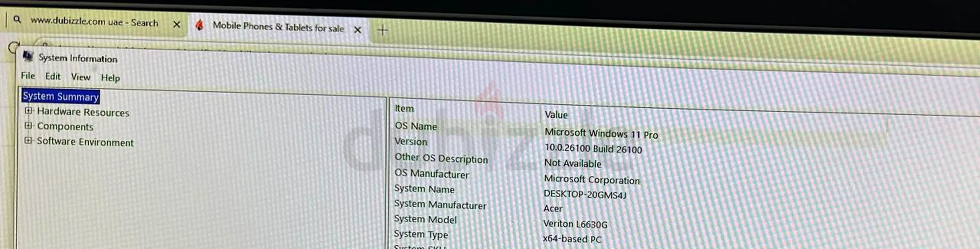The image size is (980, 249).
Task: Select Components in tree
Action: coord(65,126)
